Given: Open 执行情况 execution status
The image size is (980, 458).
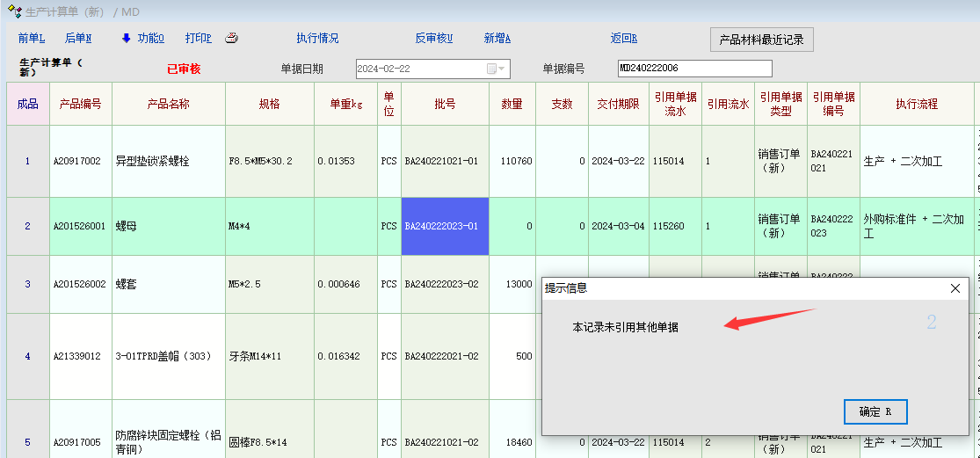Looking at the screenshot, I should pos(317,39).
